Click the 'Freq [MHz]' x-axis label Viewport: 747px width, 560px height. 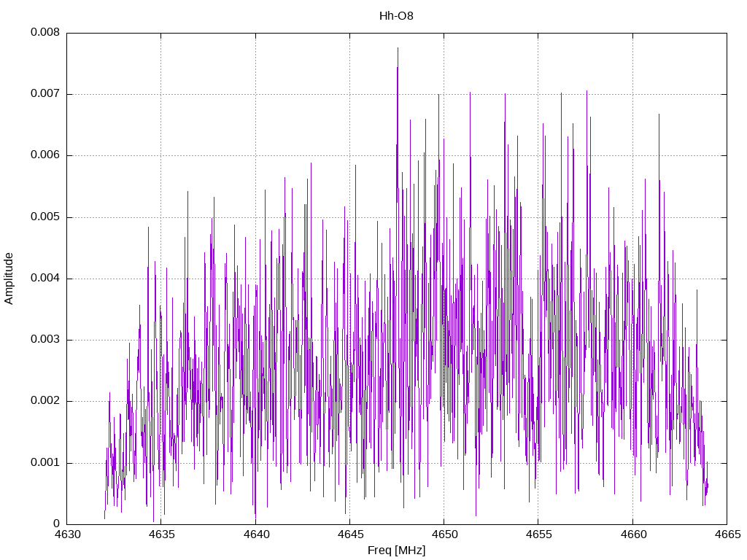pyautogui.click(x=396, y=550)
